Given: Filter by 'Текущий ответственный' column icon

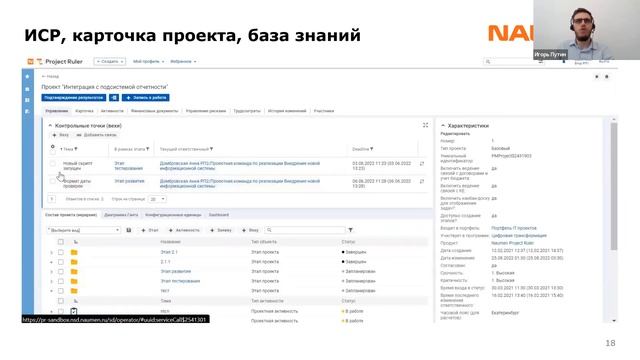Looking at the screenshot, I should pyautogui.click(x=211, y=149).
